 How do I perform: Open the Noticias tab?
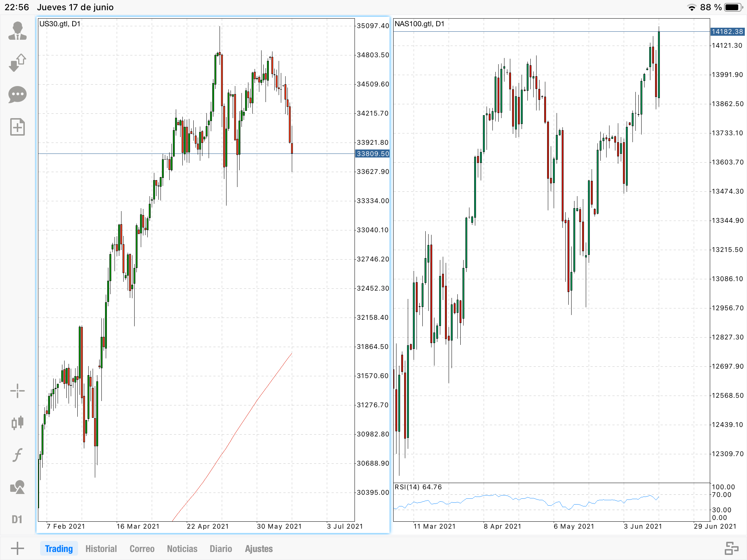(x=182, y=549)
